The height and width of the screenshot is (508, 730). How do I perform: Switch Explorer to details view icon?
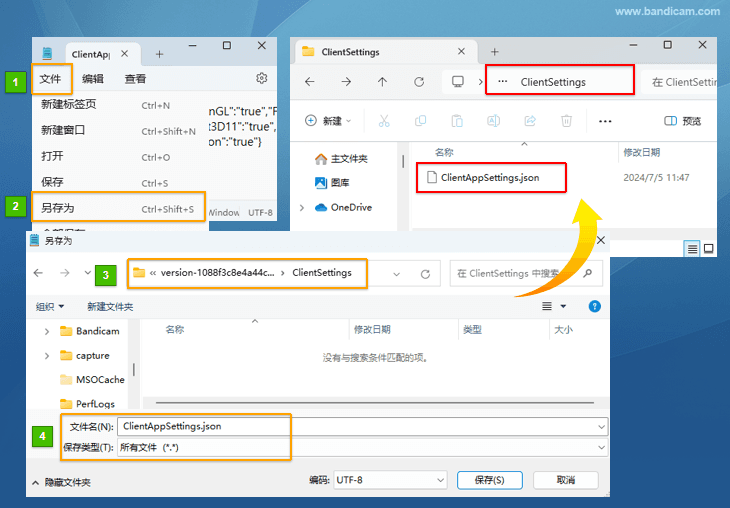692,249
